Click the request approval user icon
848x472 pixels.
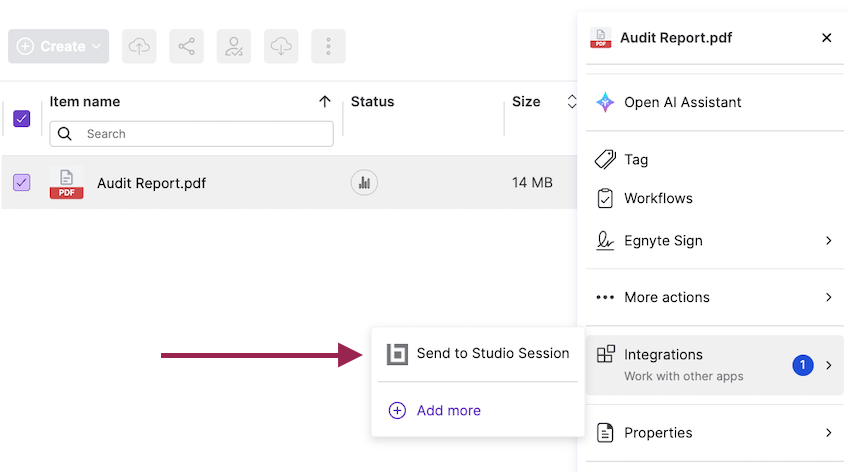[234, 46]
